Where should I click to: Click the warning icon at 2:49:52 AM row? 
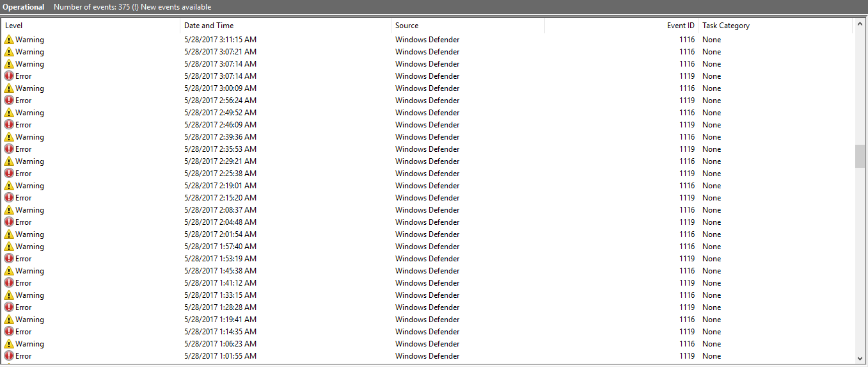coord(9,113)
